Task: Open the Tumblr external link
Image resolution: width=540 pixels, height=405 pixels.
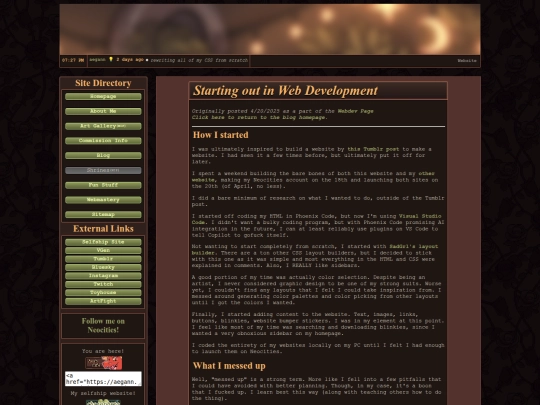Action: pos(103,259)
